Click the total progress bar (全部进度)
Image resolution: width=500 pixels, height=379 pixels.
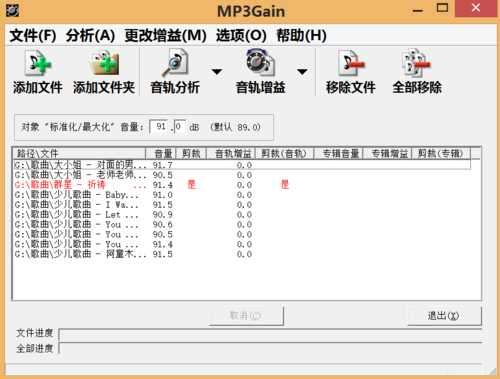(270, 349)
